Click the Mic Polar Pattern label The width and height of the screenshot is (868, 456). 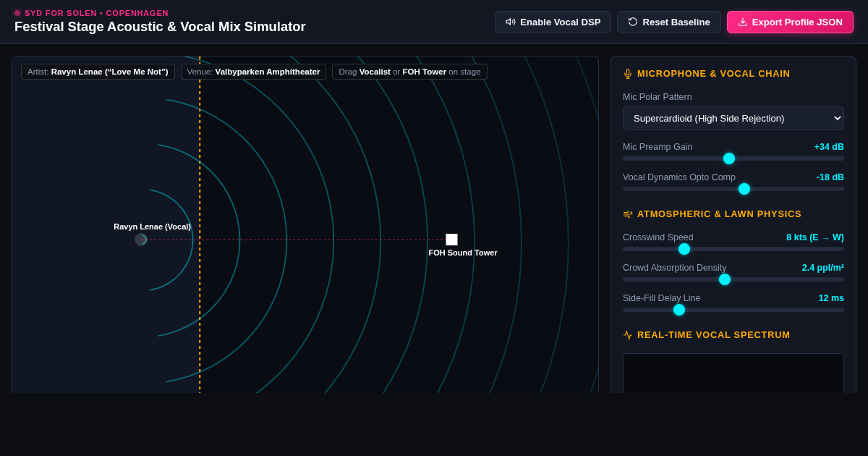[x=658, y=97]
